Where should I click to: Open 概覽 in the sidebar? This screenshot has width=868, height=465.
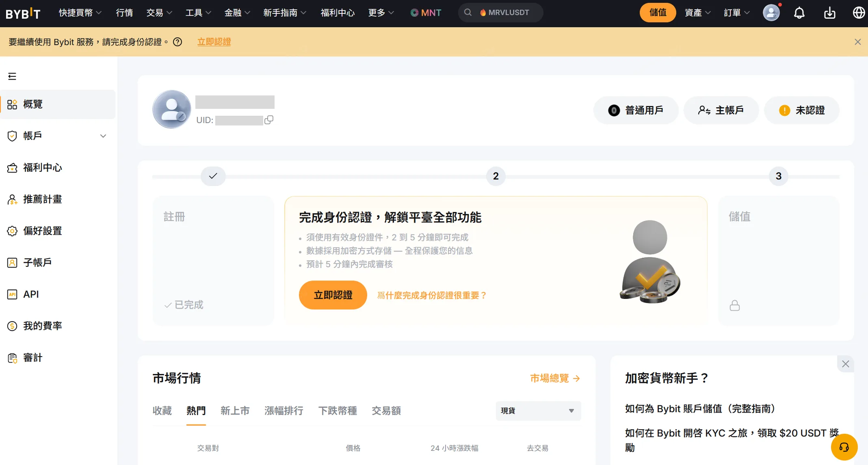click(58, 104)
